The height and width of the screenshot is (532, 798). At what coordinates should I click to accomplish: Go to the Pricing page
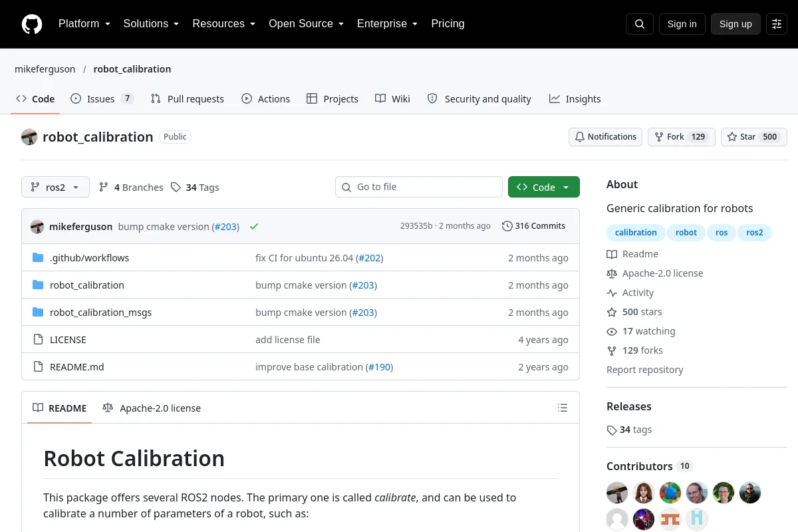click(448, 24)
